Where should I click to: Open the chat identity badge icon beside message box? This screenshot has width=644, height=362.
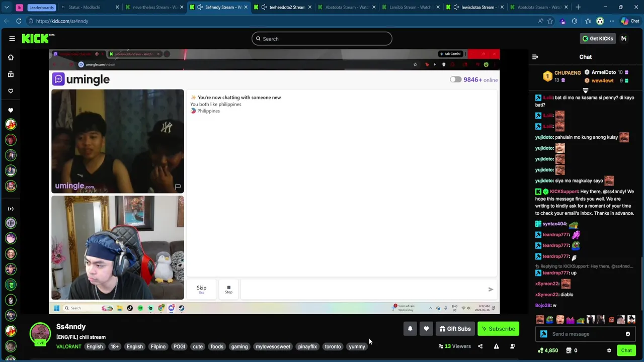click(543, 334)
